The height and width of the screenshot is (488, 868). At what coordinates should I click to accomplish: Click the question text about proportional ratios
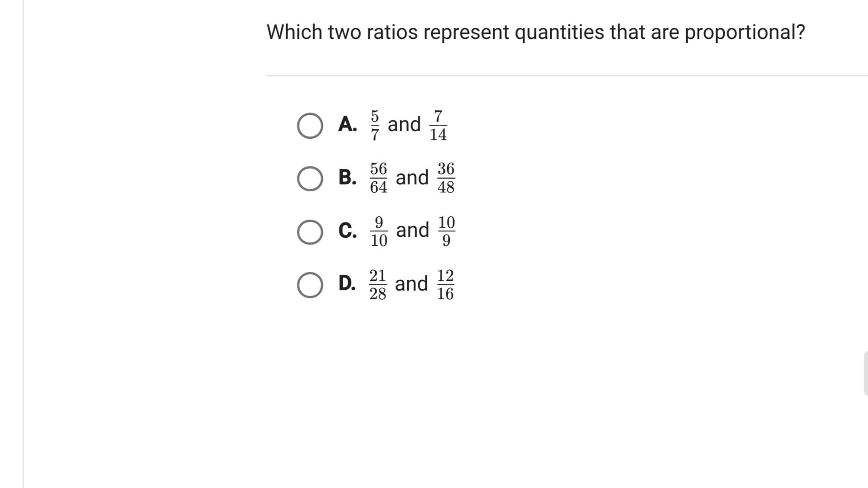tap(536, 32)
